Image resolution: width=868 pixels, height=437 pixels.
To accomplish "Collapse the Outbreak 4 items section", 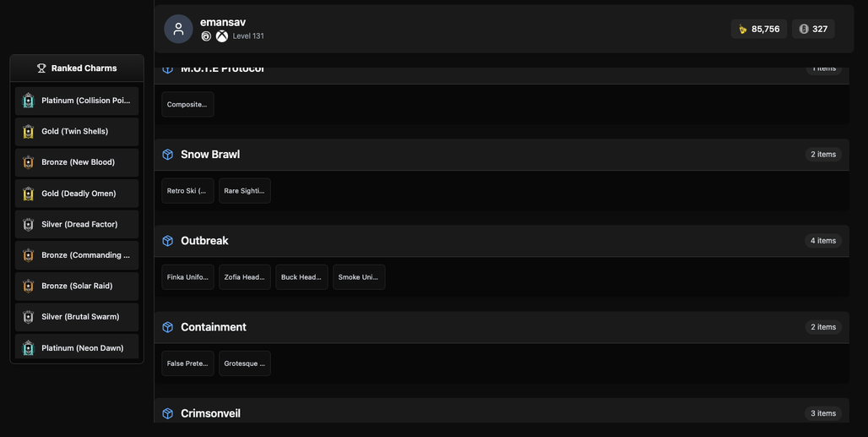I will click(502, 241).
